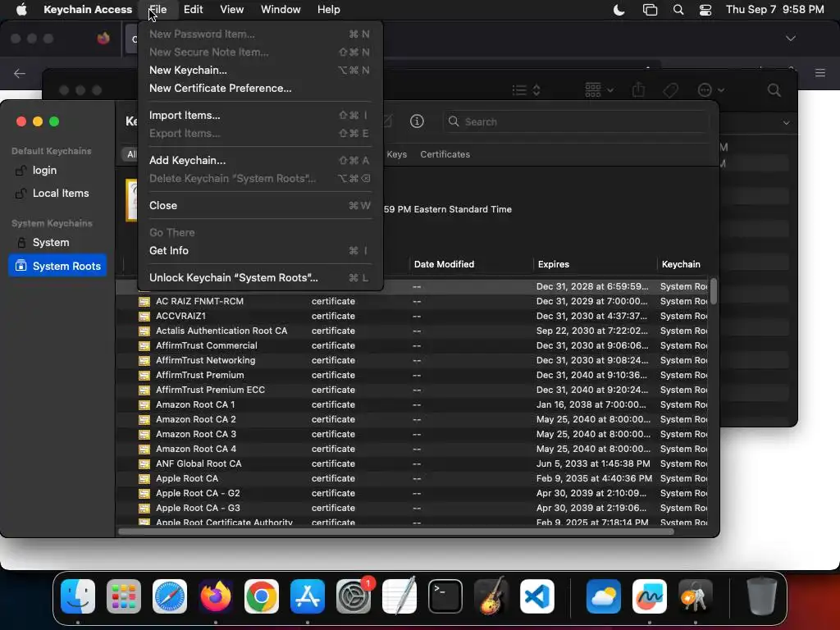The width and height of the screenshot is (840, 630).
Task: Switch to the Keys category tab
Action: pyautogui.click(x=396, y=154)
